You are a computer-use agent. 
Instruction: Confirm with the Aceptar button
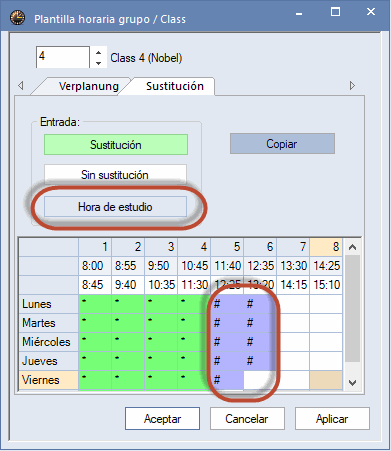click(x=162, y=419)
